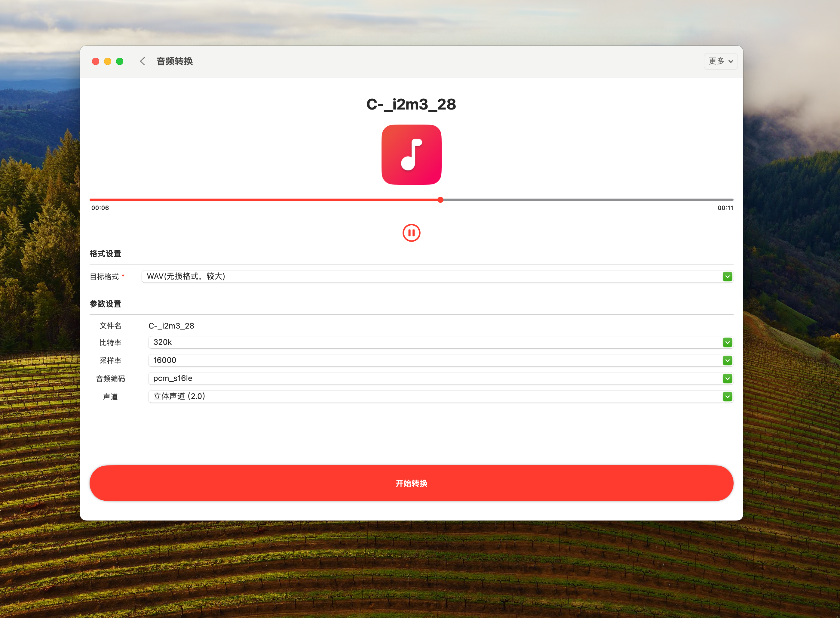Image resolution: width=840 pixels, height=618 pixels.
Task: Click the 音频转换 window title
Action: pos(175,61)
